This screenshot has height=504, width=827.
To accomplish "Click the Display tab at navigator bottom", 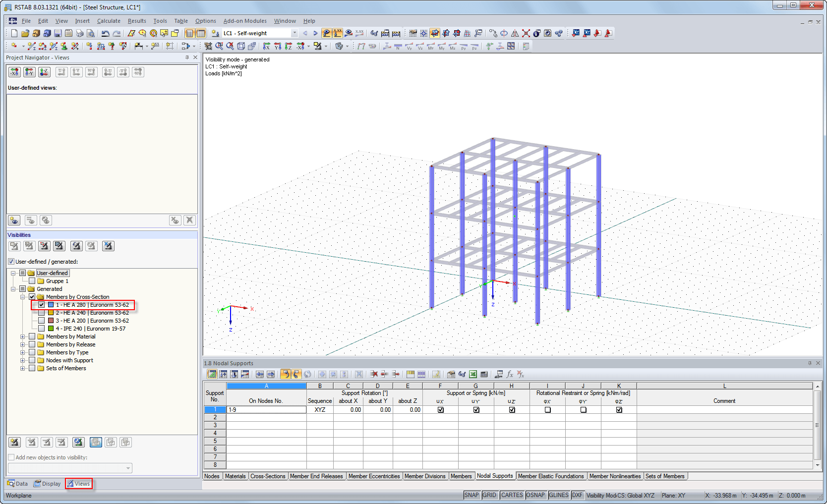I will point(47,483).
